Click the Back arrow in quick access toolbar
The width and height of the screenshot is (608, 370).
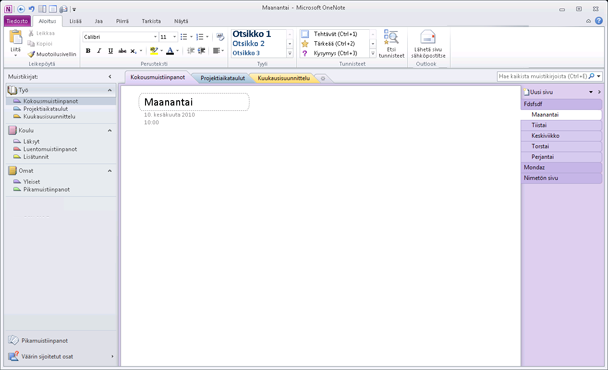[21, 9]
